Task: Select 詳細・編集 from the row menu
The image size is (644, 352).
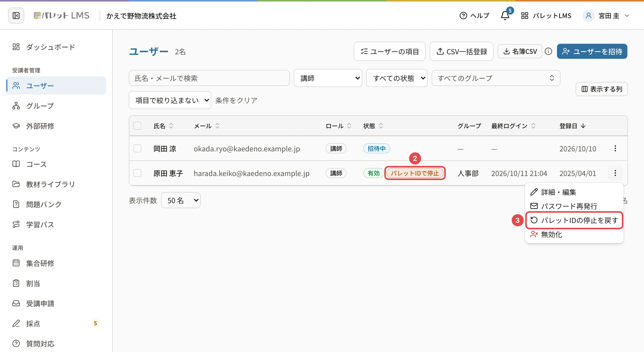Action: point(574,192)
